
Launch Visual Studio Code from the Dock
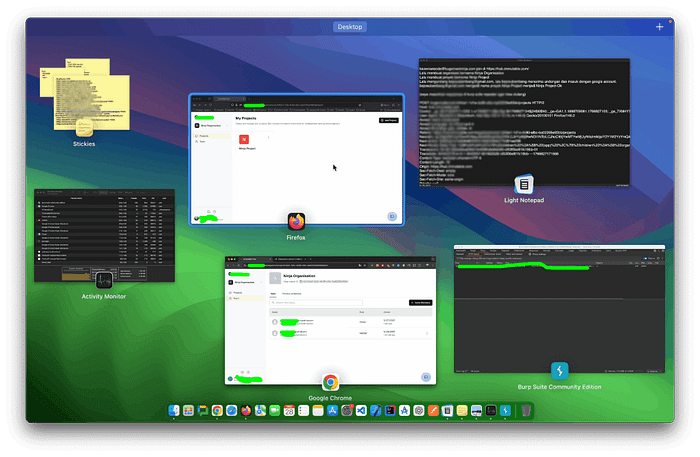361,411
